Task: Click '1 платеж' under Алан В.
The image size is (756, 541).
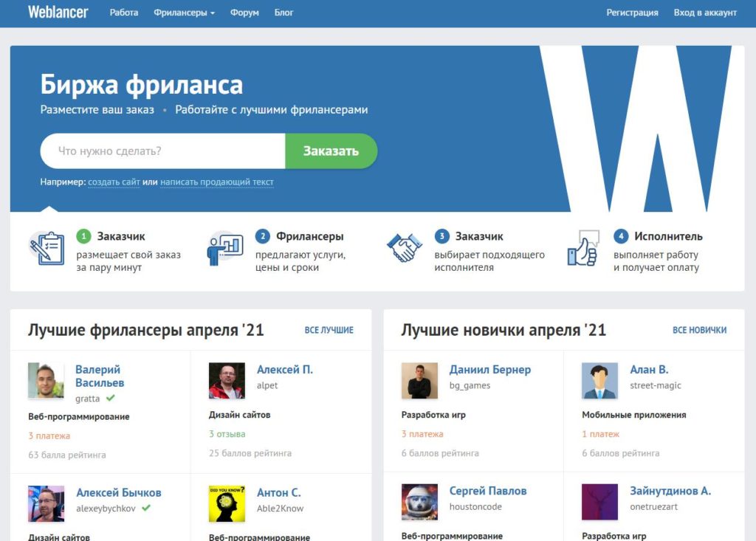Action: click(600, 433)
